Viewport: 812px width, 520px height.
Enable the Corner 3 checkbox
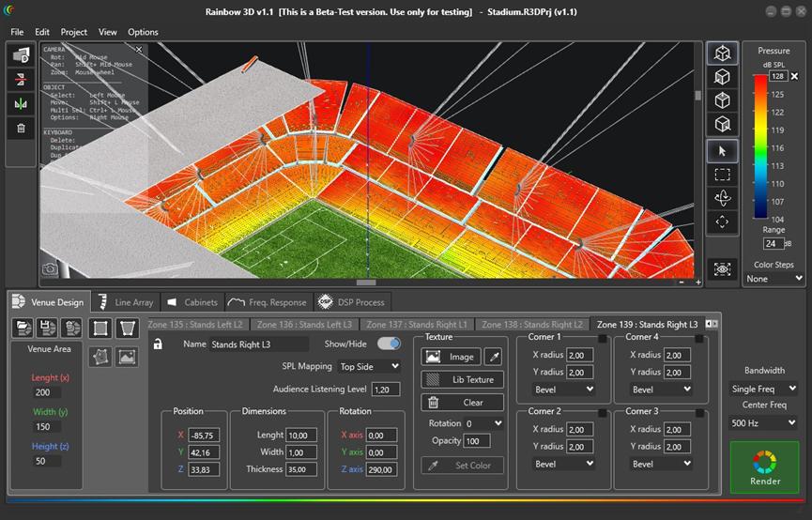pyautogui.click(x=699, y=411)
